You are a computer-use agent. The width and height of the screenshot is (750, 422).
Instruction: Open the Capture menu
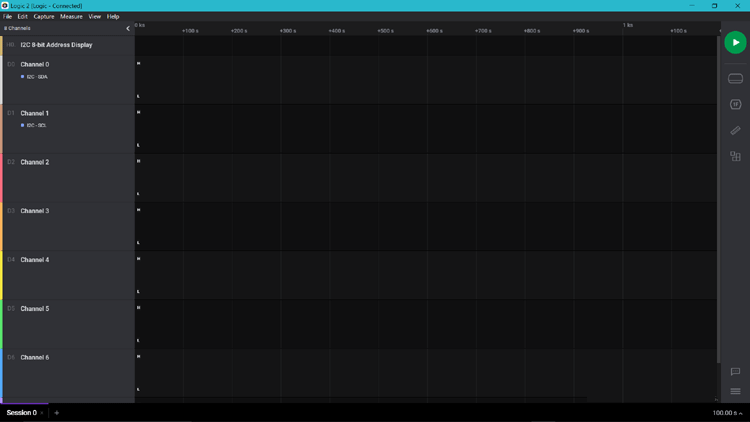44,16
